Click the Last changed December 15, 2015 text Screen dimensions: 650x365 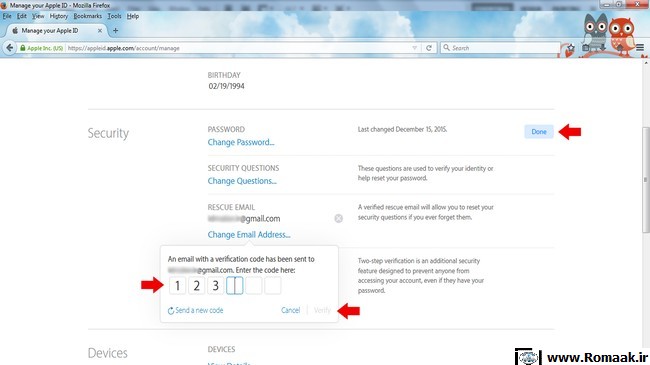coord(402,129)
